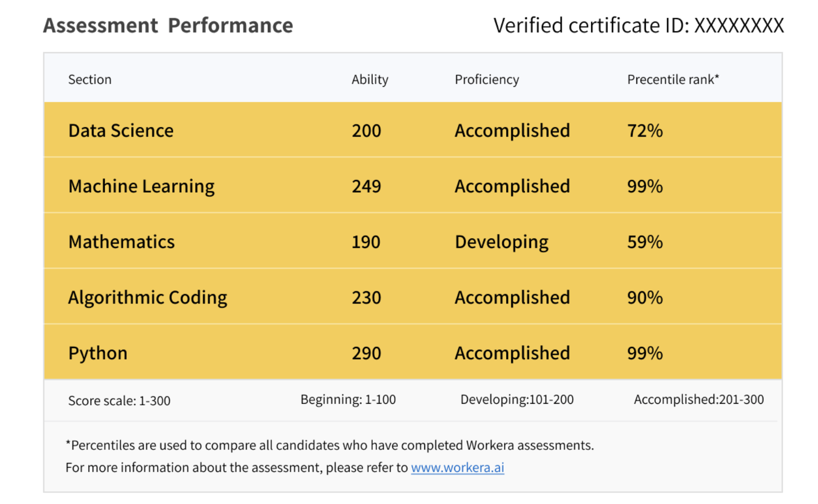Click the 72% percentile value

pyautogui.click(x=645, y=130)
